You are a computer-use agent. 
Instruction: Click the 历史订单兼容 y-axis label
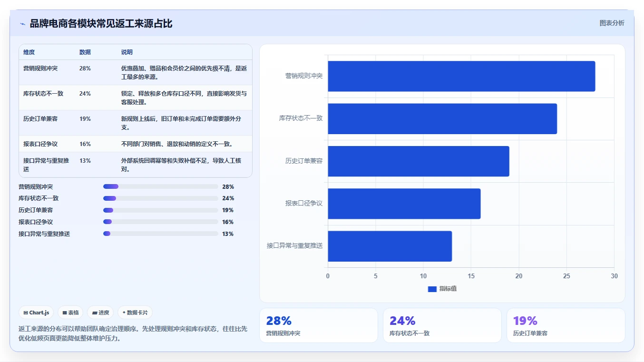click(304, 161)
